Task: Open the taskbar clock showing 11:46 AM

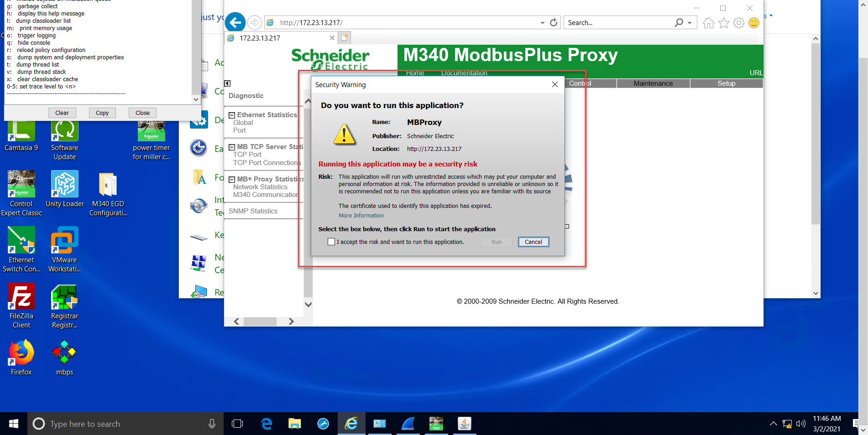Action: click(826, 424)
